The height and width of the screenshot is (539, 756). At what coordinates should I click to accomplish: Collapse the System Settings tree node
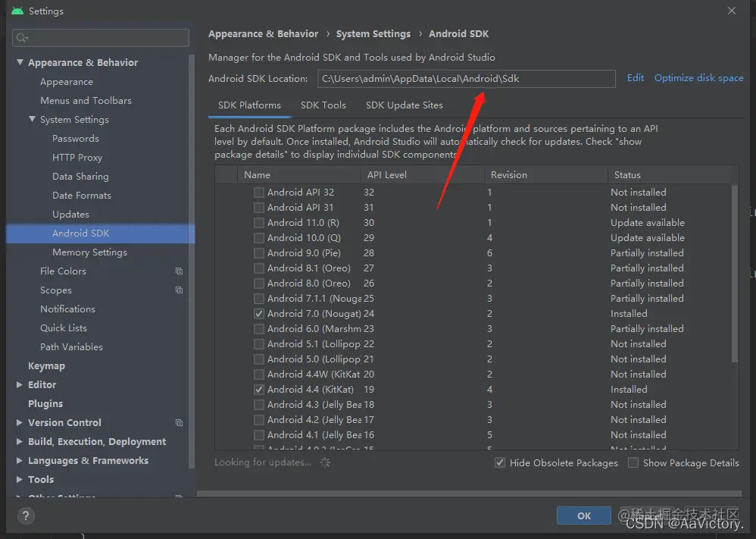point(32,119)
